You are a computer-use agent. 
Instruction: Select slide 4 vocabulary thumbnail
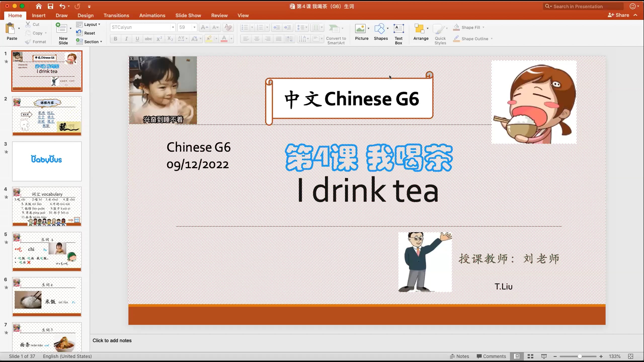(47, 206)
